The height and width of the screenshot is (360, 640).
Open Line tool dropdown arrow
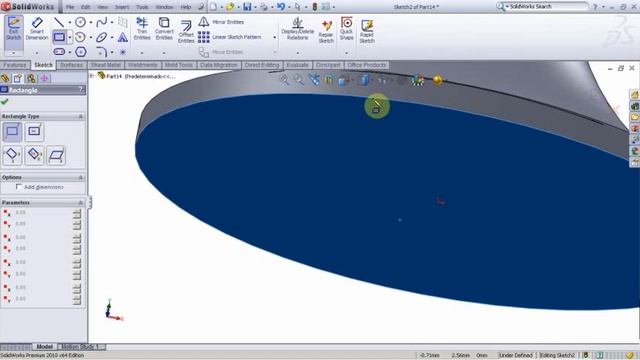click(70, 23)
